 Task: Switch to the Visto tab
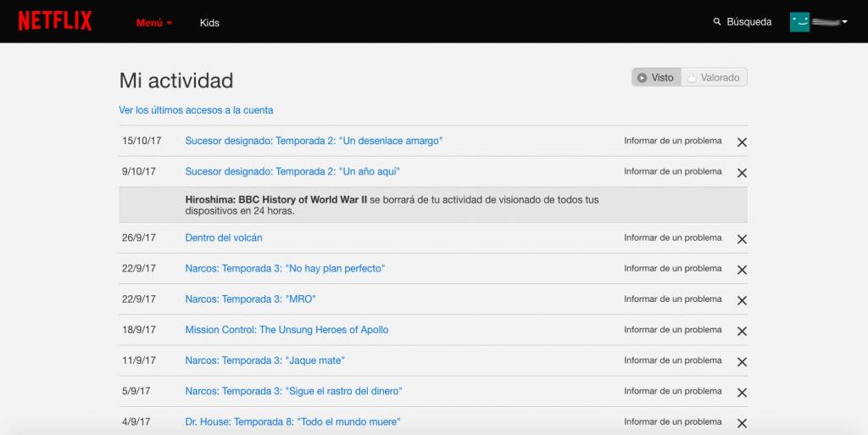tap(656, 77)
